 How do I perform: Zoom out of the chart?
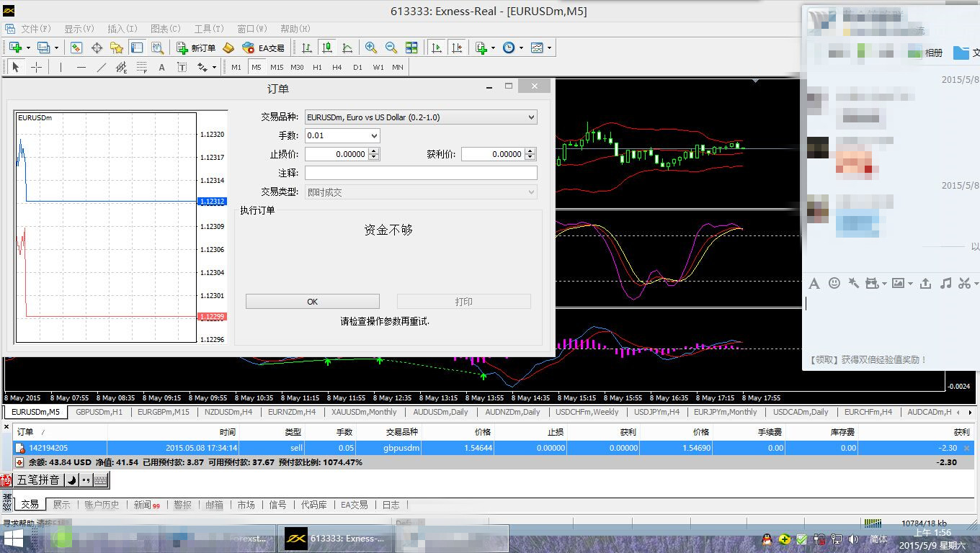coord(391,48)
